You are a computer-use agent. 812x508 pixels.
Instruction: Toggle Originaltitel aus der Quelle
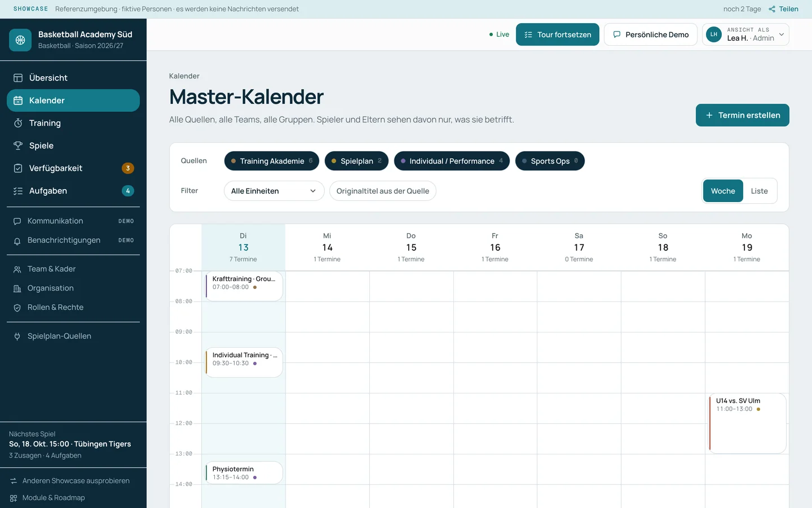[383, 191]
